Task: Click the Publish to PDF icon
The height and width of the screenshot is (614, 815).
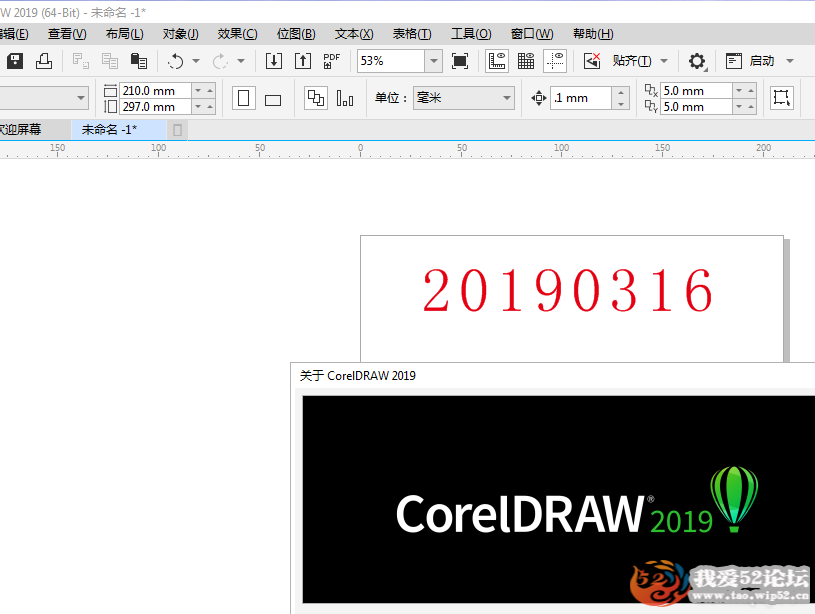Action: coord(332,61)
